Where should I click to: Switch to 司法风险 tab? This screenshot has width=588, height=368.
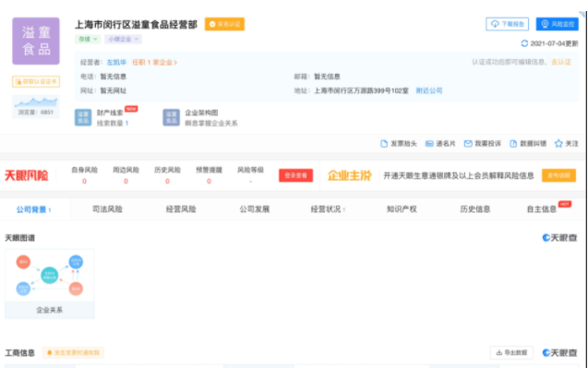point(107,209)
